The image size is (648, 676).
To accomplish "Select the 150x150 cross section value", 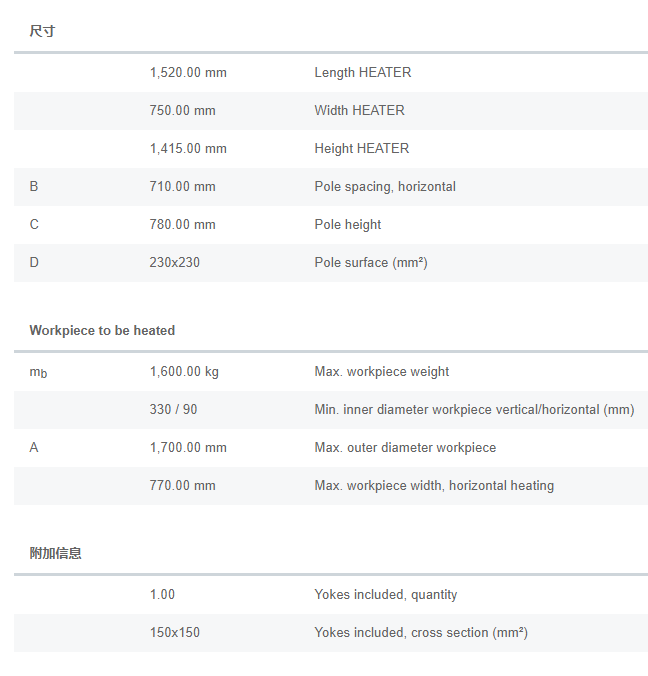I will point(174,633).
